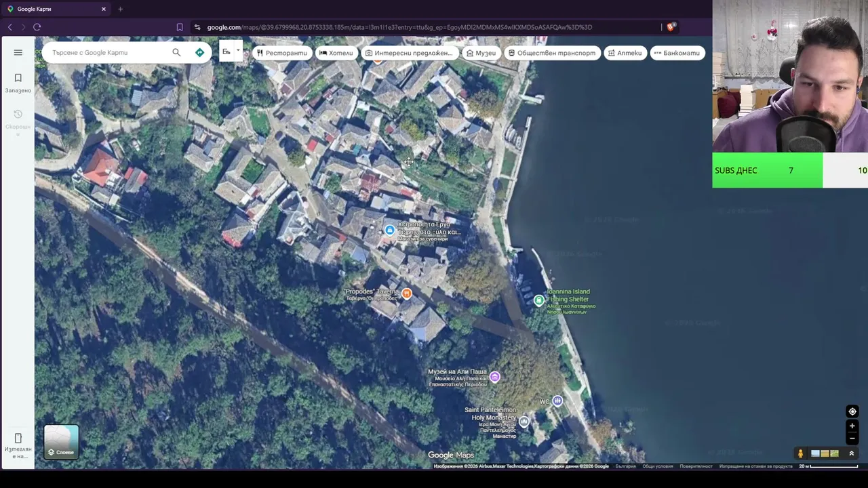This screenshot has width=868, height=488.
Task: Select the Ali Pasha Museum purple pin
Action: (495, 377)
